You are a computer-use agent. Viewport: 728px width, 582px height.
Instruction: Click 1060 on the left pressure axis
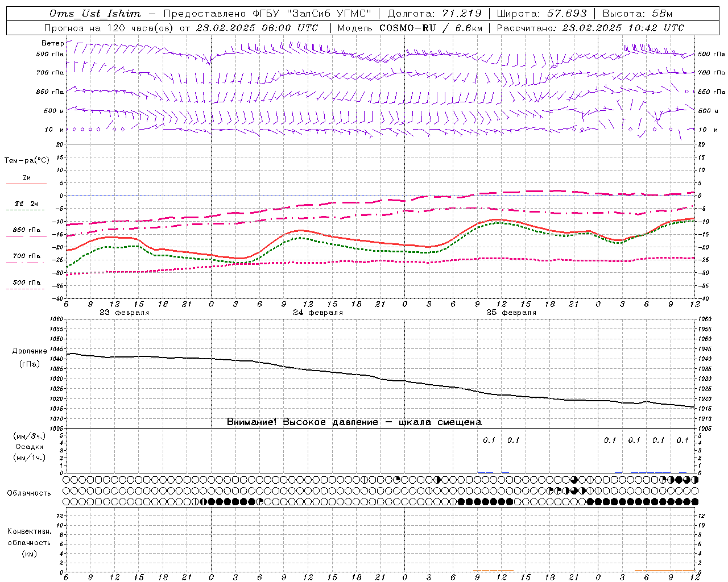[57, 319]
